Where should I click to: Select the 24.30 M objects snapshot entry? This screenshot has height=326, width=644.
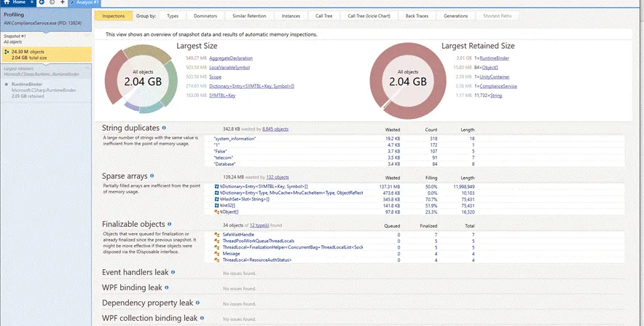pyautogui.click(x=45, y=55)
